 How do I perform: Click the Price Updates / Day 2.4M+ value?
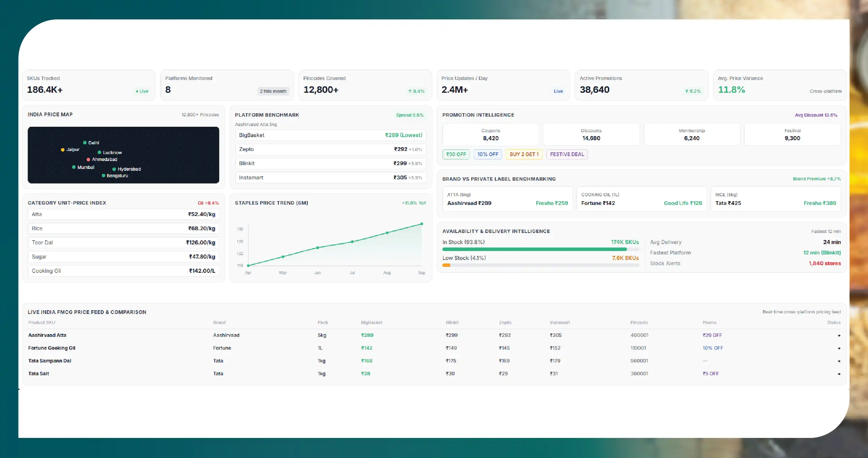point(455,90)
